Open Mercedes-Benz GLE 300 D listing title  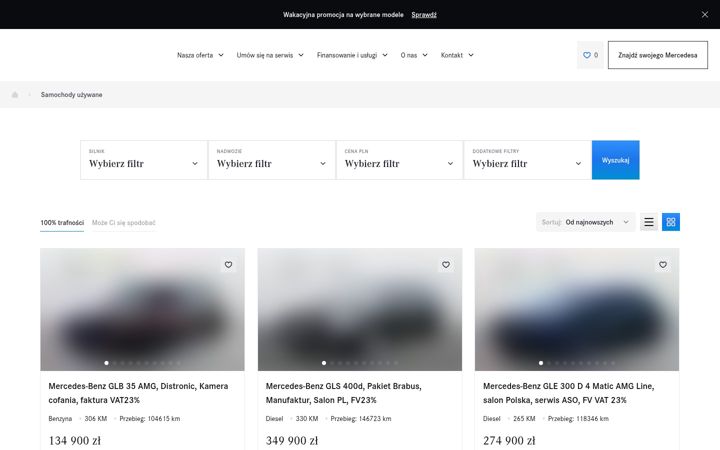point(568,393)
